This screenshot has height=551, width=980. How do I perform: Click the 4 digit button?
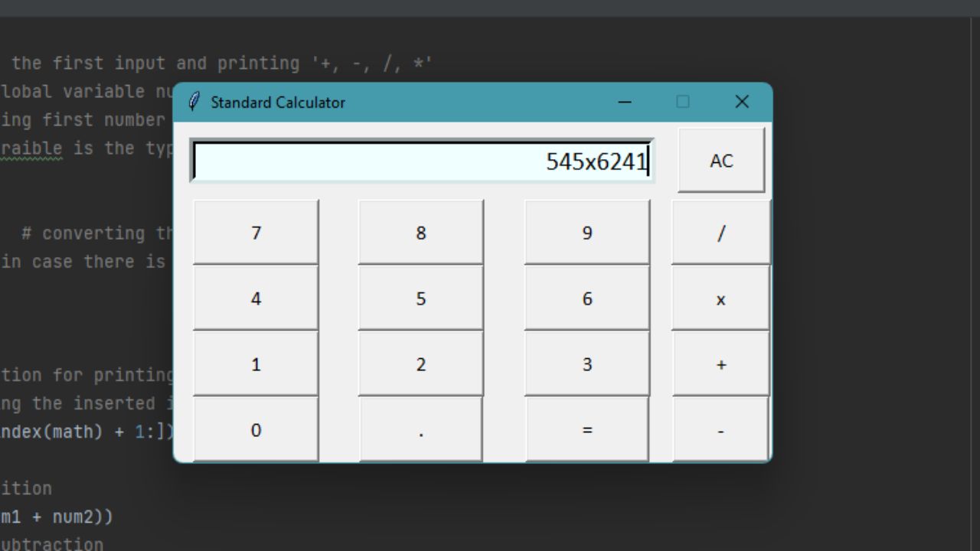[256, 298]
